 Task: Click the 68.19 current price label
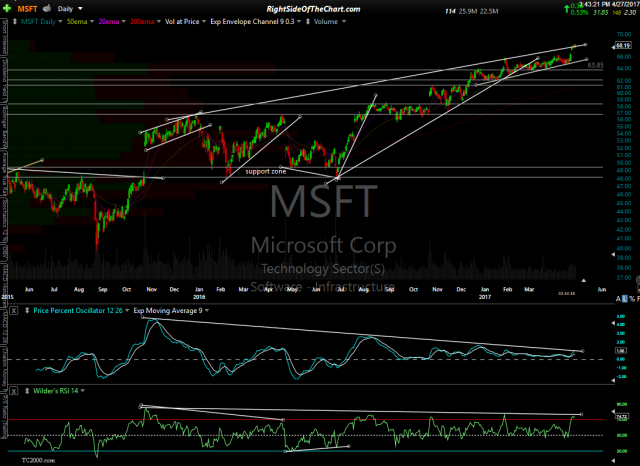point(623,46)
